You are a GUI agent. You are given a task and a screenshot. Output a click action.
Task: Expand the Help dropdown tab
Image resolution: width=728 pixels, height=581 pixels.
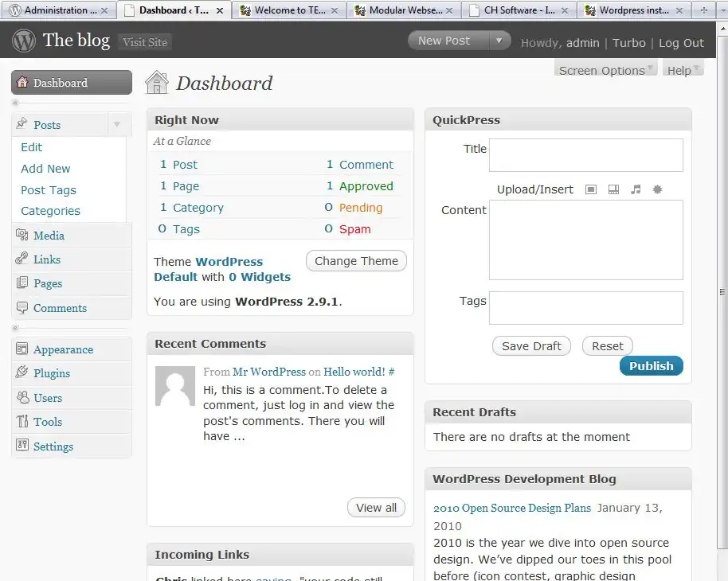683,70
